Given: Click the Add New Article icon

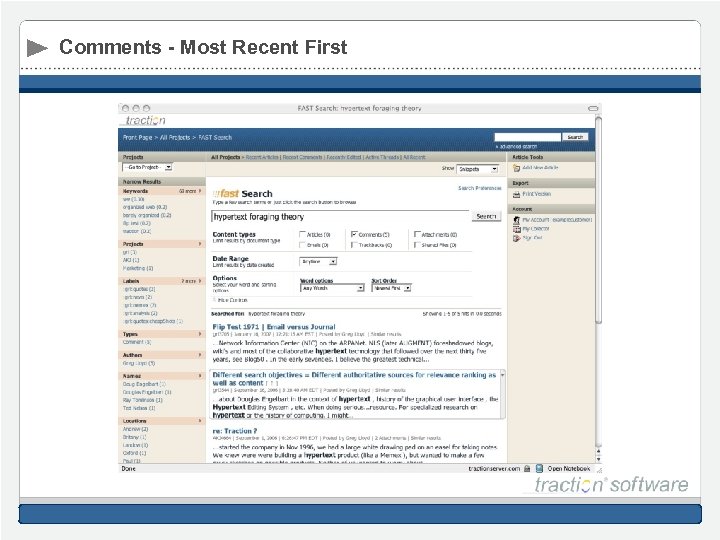Looking at the screenshot, I should pyautogui.click(x=517, y=168).
